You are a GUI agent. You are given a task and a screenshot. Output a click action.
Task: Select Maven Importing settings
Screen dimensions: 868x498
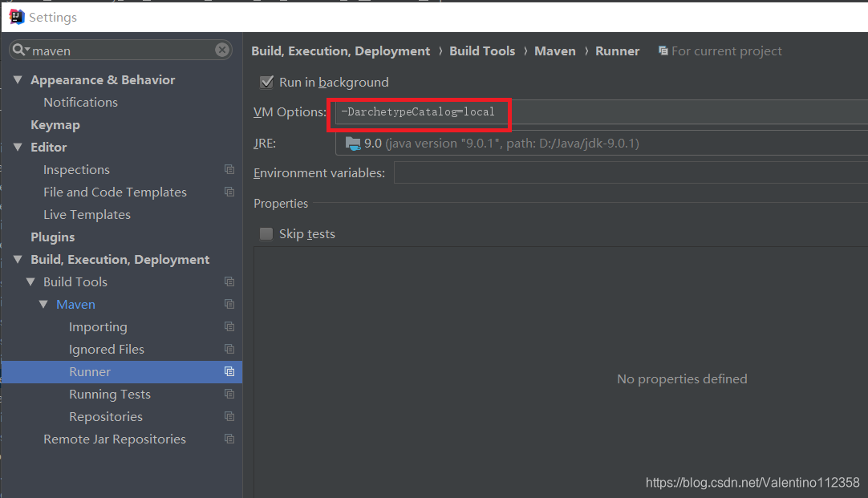pyautogui.click(x=98, y=327)
